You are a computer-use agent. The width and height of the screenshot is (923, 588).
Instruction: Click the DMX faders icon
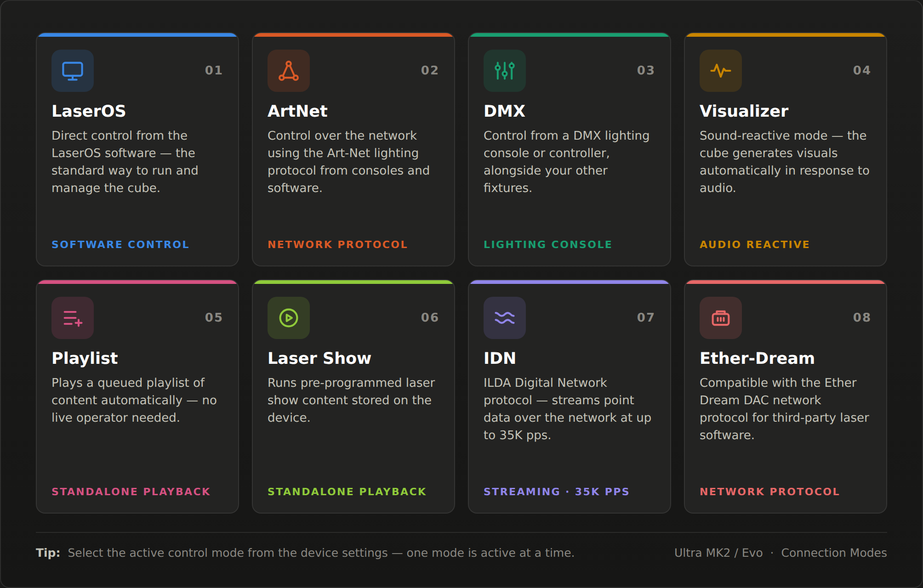[505, 71]
